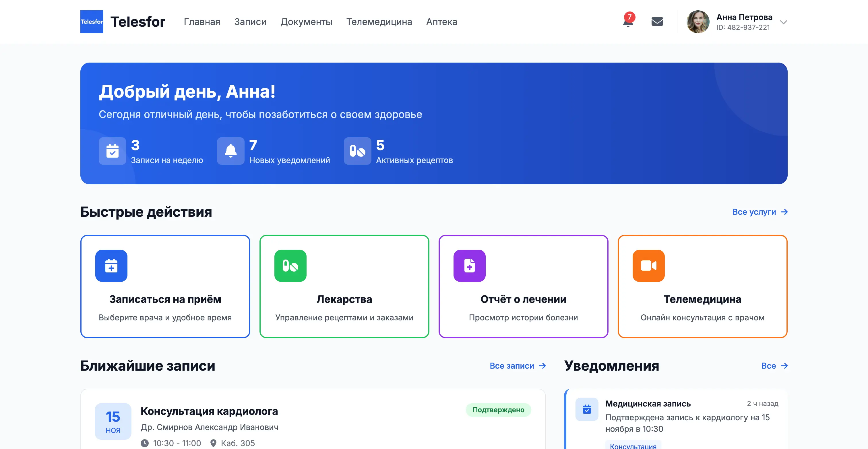This screenshot has height=449, width=868.
Task: Open the messages envelope icon
Action: pos(657,21)
